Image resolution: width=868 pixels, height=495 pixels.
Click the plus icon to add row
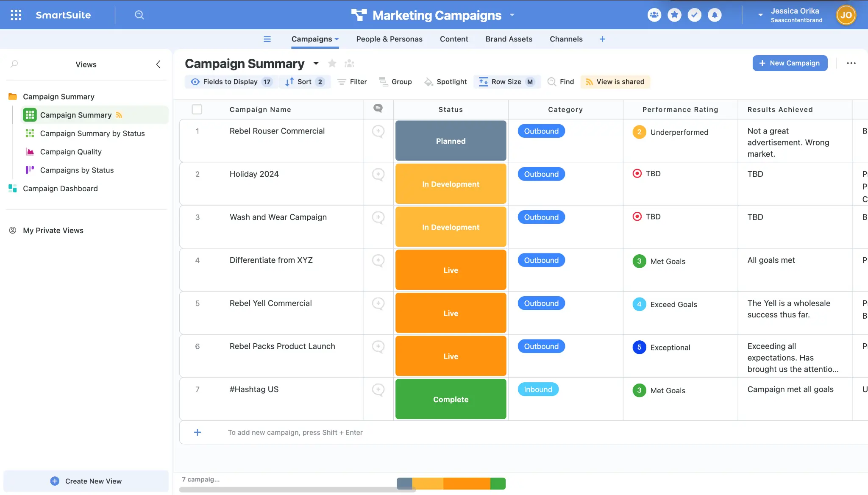point(198,432)
